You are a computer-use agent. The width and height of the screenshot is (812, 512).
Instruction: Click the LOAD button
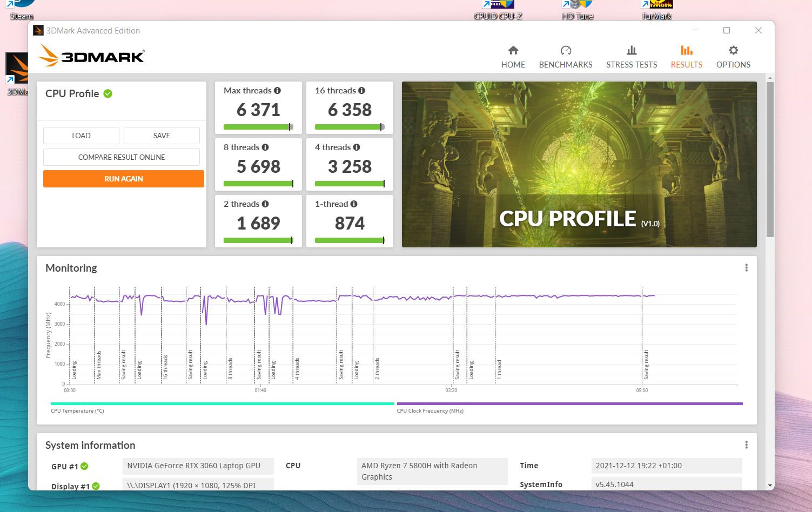tap(81, 136)
